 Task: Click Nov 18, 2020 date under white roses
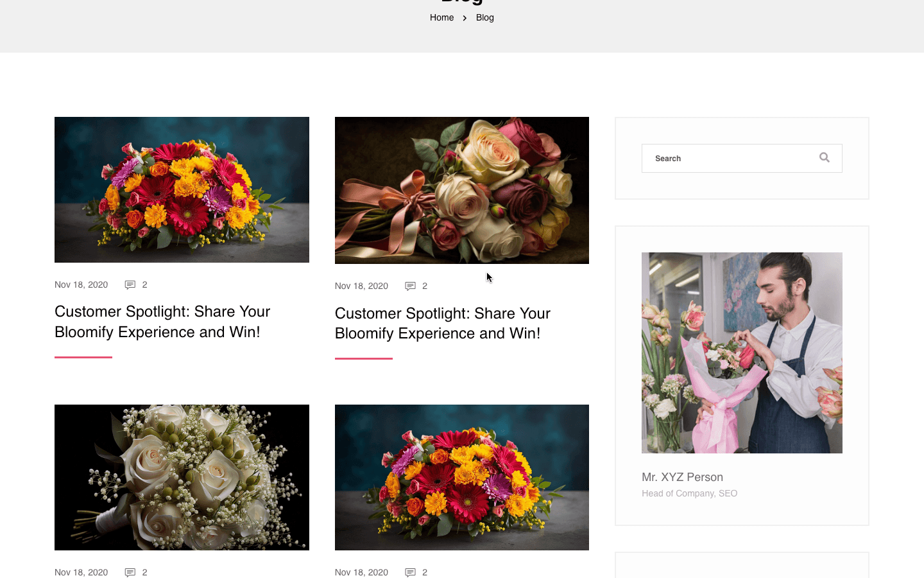(x=81, y=572)
